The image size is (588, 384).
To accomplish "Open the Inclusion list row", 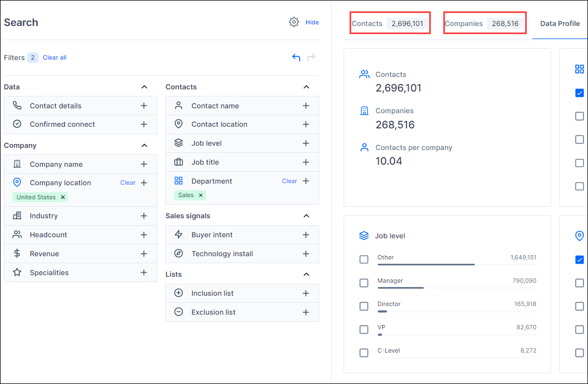I will pyautogui.click(x=242, y=293).
